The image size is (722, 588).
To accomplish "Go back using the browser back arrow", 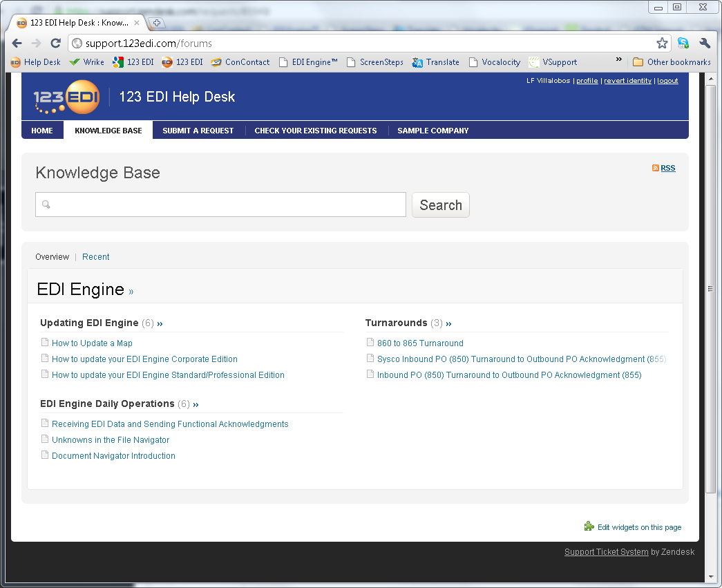I will (17, 44).
